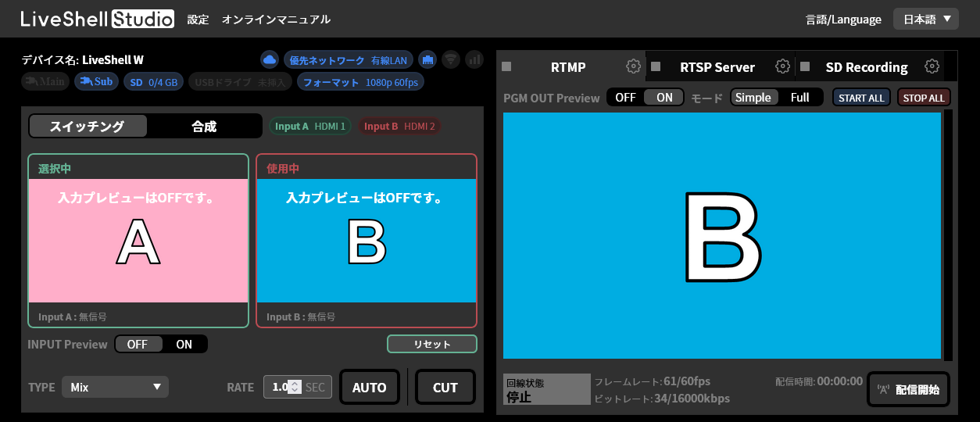Click the CUT transition button

[445, 388]
